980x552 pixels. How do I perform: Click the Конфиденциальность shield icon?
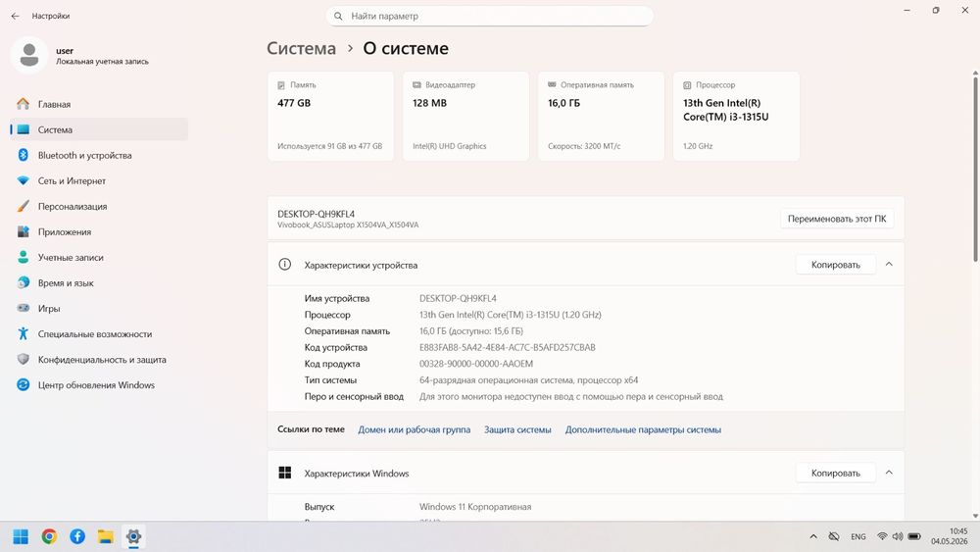(x=24, y=360)
